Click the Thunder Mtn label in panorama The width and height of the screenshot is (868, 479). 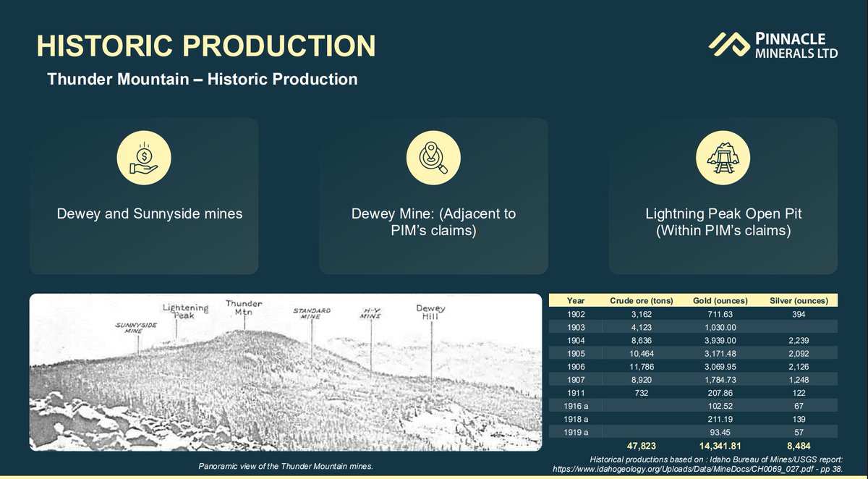coord(244,307)
